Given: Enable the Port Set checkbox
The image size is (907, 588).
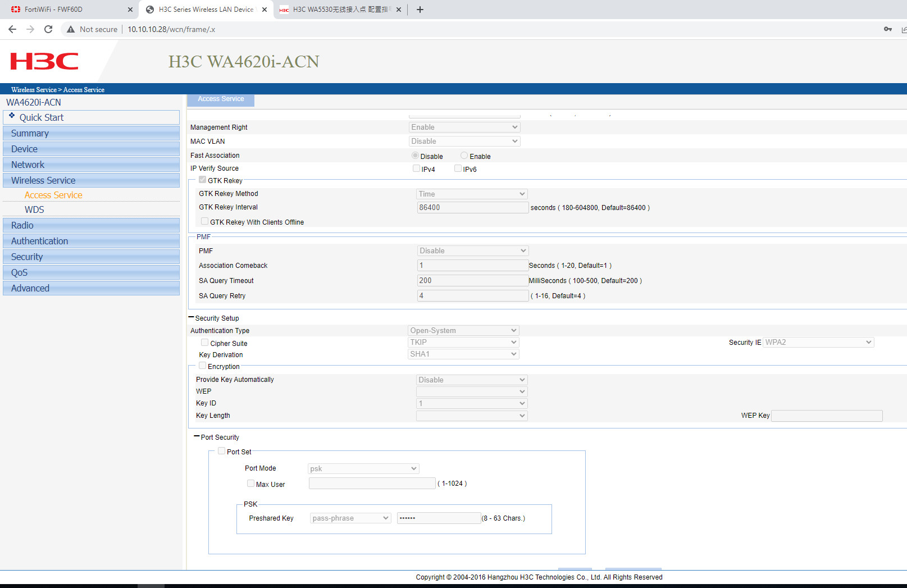Looking at the screenshot, I should click(222, 451).
